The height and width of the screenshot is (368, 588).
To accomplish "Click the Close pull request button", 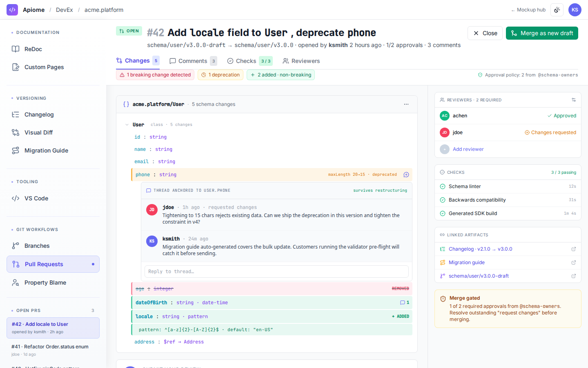I will tap(485, 33).
